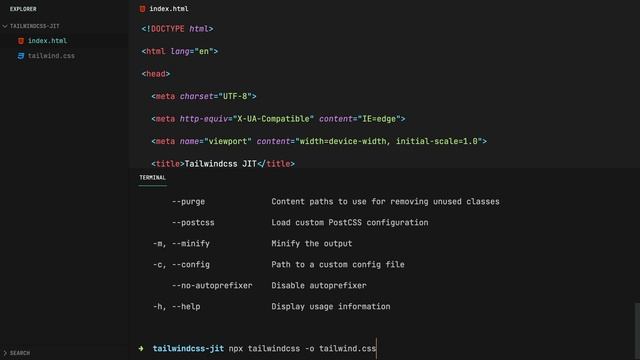Open tailwind.css in the Explorer tree
640x360 pixels.
pos(51,56)
